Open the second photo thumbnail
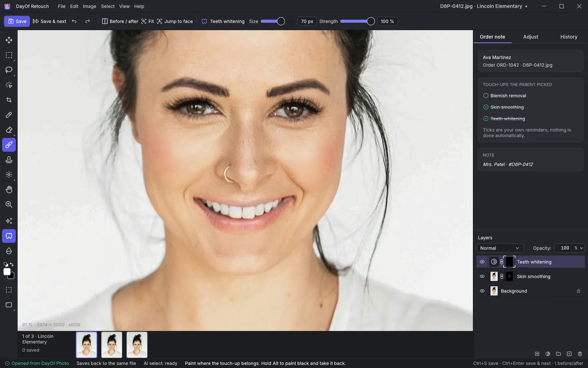This screenshot has width=588, height=368. (111, 345)
